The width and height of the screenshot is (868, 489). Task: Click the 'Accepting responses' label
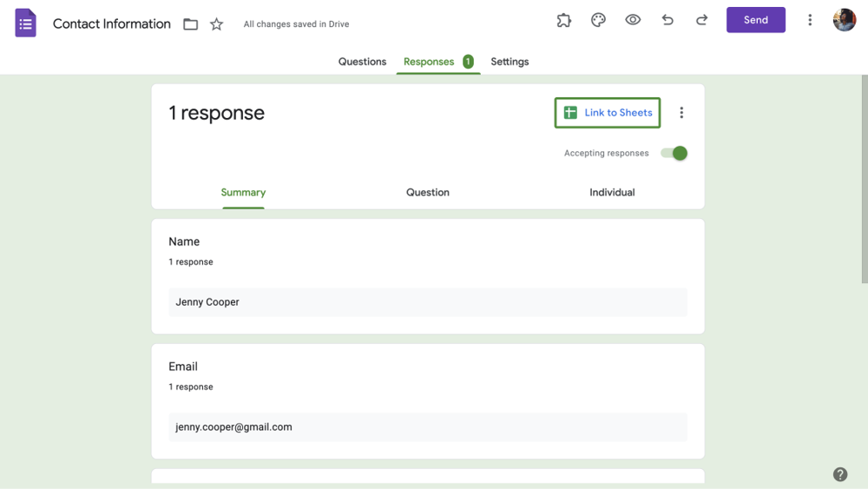(x=606, y=154)
